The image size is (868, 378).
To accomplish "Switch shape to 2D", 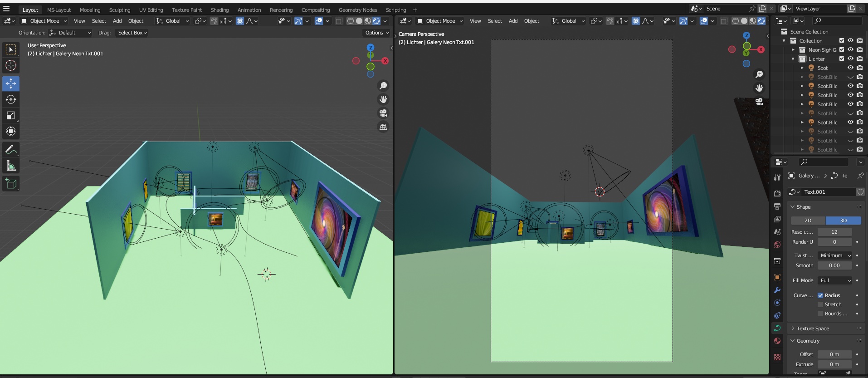I will click(808, 221).
